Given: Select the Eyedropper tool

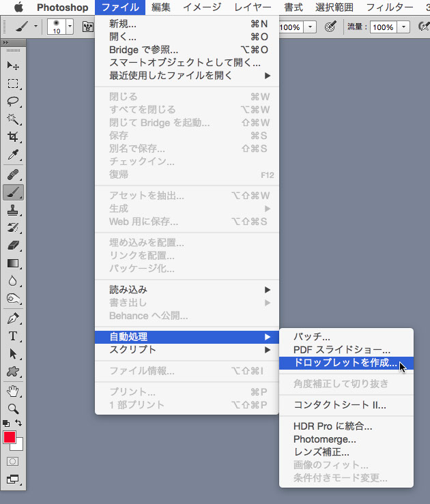Looking at the screenshot, I should (13, 155).
